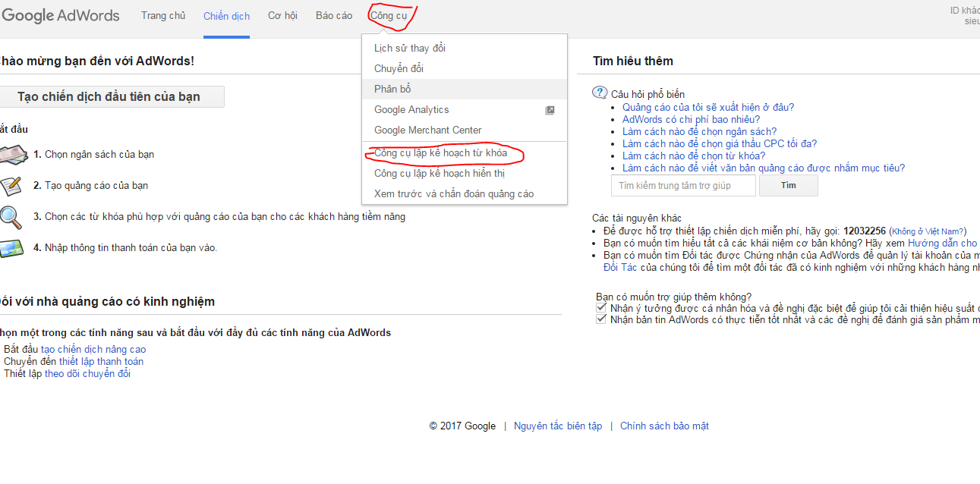This screenshot has height=484, width=980.
Task: Click the money icon for step 1
Action: tap(12, 154)
